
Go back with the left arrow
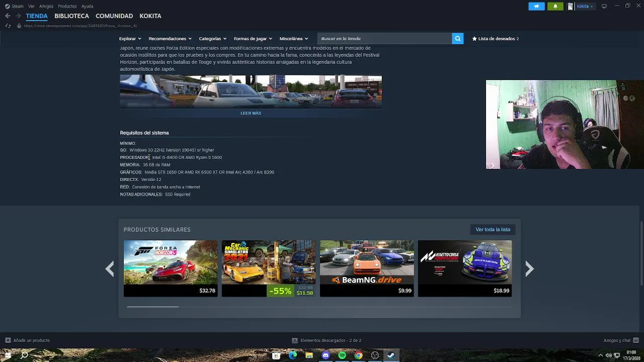[8, 16]
